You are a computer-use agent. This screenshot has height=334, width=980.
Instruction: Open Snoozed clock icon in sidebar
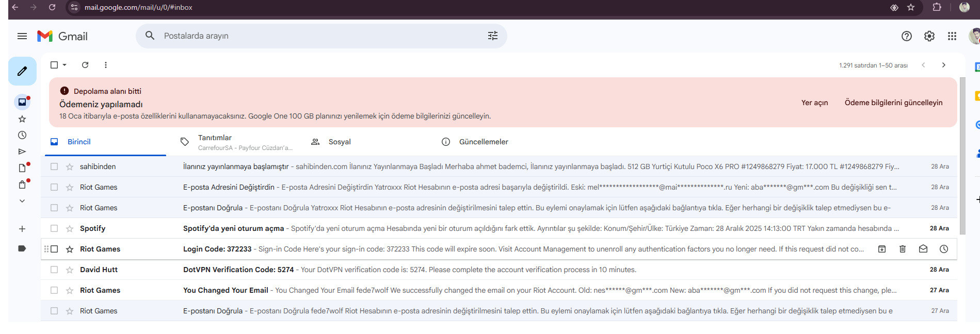(22, 135)
